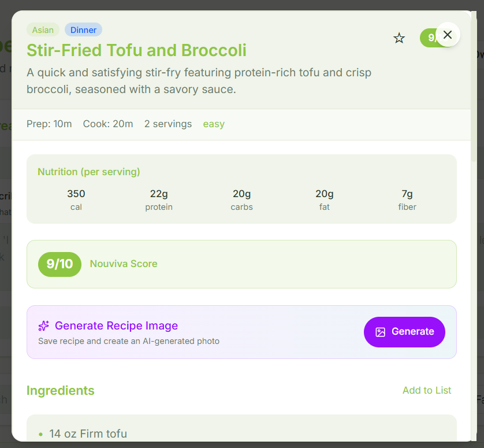The width and height of the screenshot is (484, 448).
Task: Click the 350 cal nutrition value
Action: click(x=76, y=194)
